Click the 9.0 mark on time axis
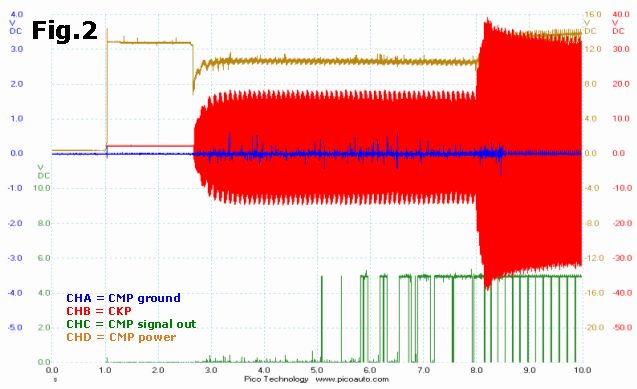 (x=529, y=370)
